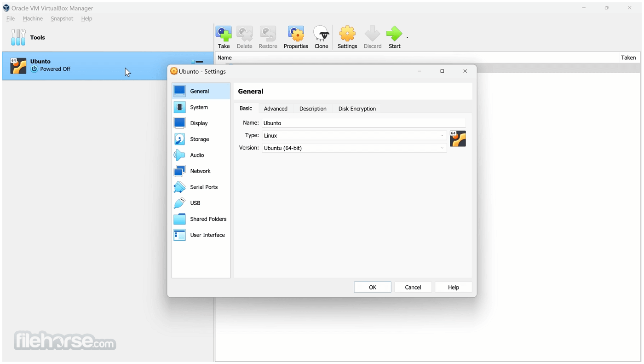Click the Take snapshot toolbar icon

click(224, 37)
